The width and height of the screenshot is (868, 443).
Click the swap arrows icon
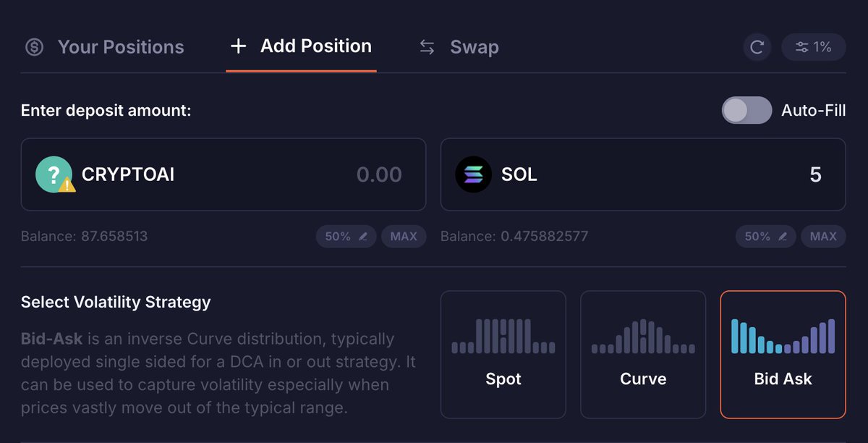[427, 48]
